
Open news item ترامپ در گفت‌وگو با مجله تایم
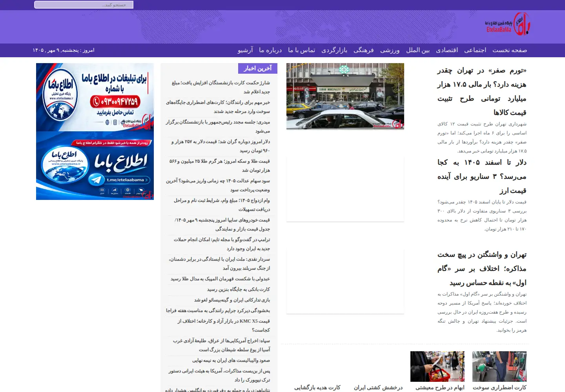[x=222, y=244]
